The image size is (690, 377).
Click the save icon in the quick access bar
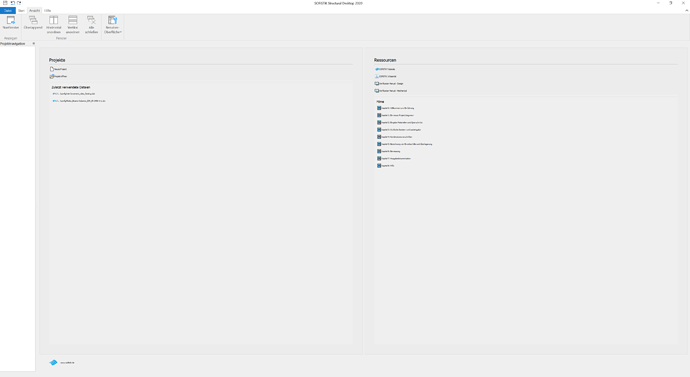[5, 3]
